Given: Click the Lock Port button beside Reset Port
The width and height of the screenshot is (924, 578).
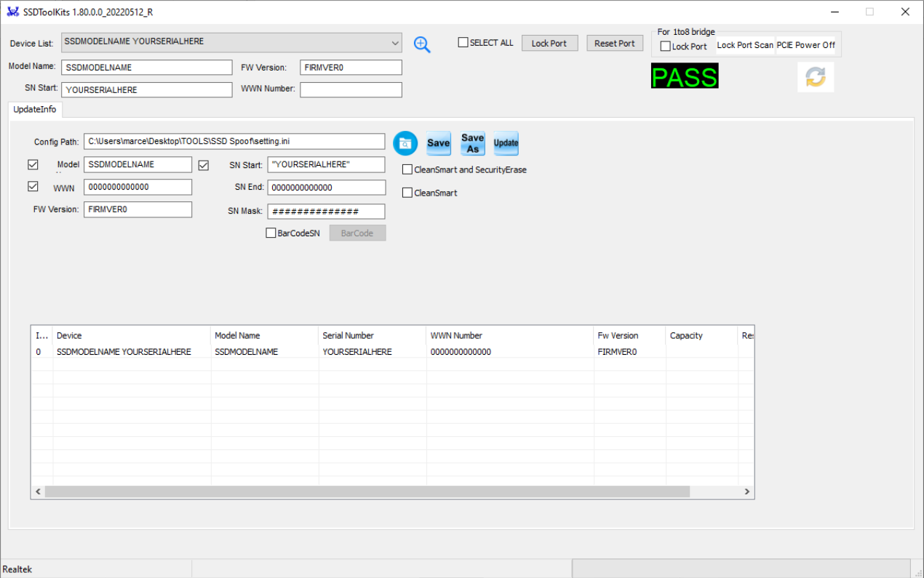Looking at the screenshot, I should [x=549, y=43].
